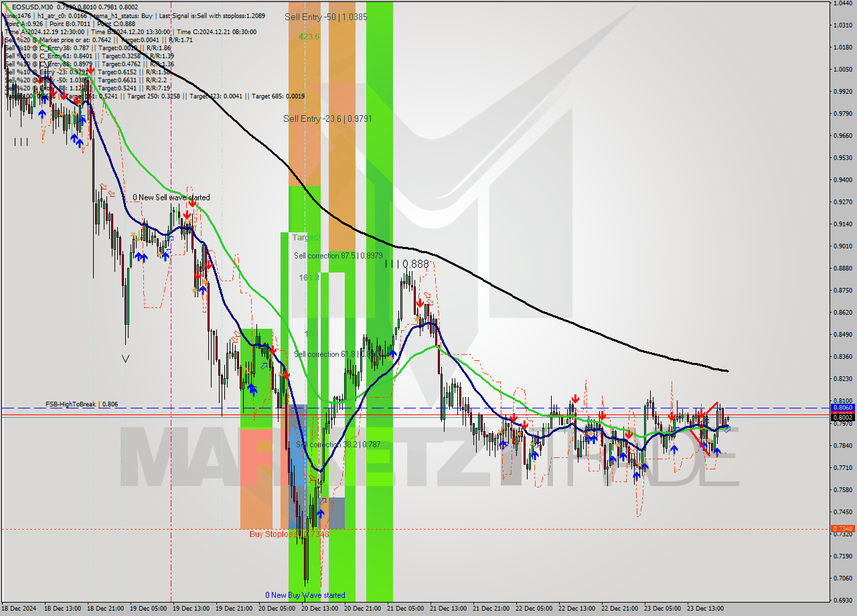Click the 'Buy Stoploss | 0.7348' label

coord(289,534)
